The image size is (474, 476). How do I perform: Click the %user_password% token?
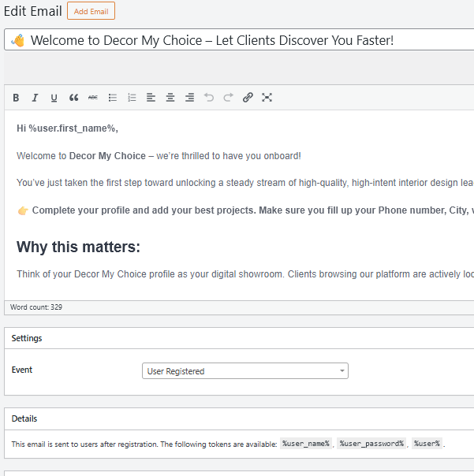371,444
